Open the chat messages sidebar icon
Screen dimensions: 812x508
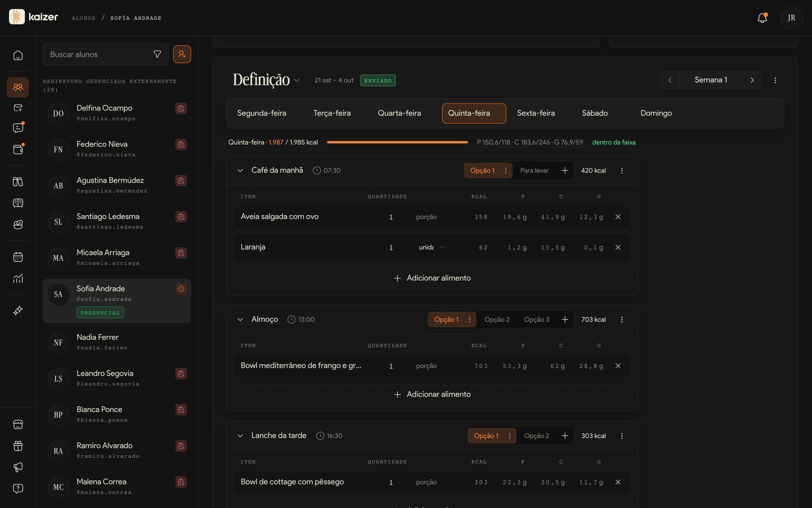(x=18, y=128)
